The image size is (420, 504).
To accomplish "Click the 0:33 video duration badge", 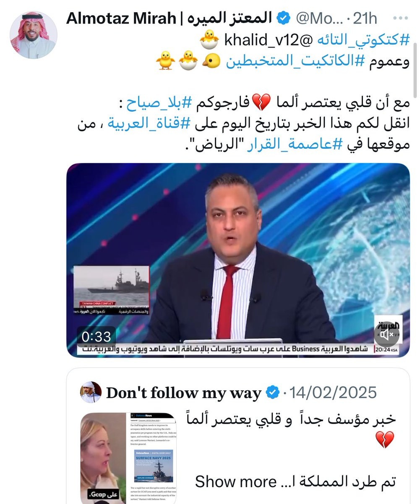I will click(x=96, y=337).
